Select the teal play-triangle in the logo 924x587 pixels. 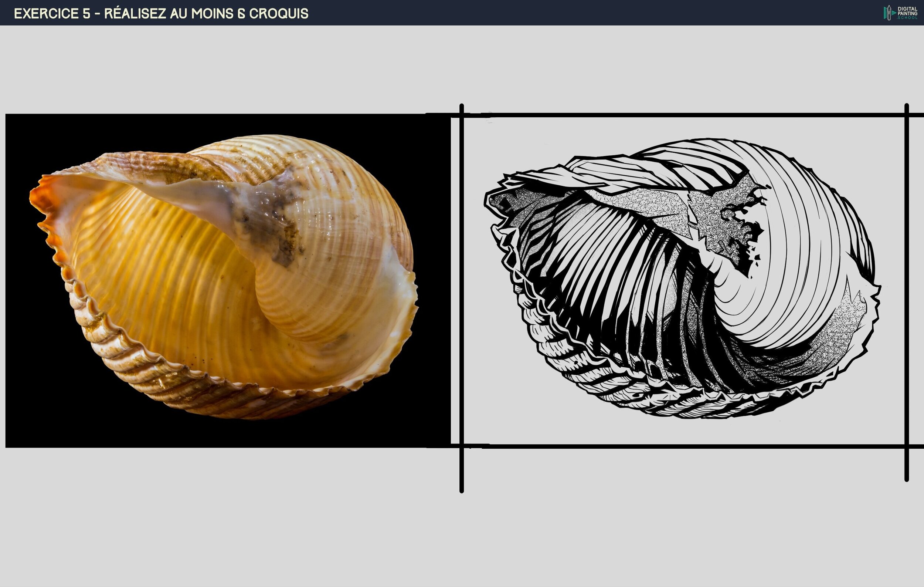(x=893, y=13)
